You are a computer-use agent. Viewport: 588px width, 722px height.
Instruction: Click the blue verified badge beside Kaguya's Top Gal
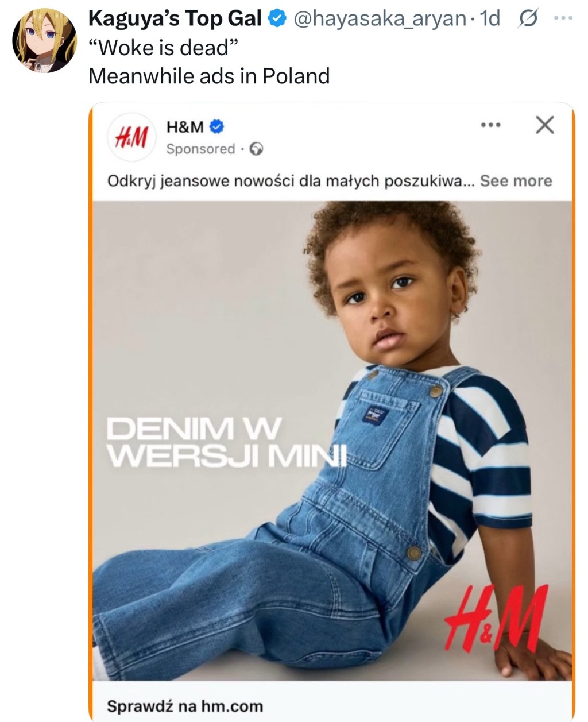pos(278,19)
